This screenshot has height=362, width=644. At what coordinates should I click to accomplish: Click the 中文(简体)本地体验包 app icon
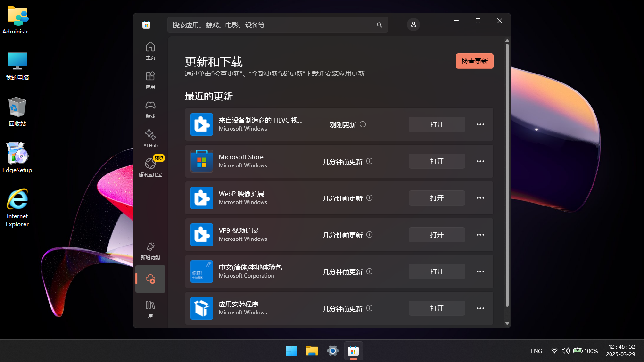202,271
